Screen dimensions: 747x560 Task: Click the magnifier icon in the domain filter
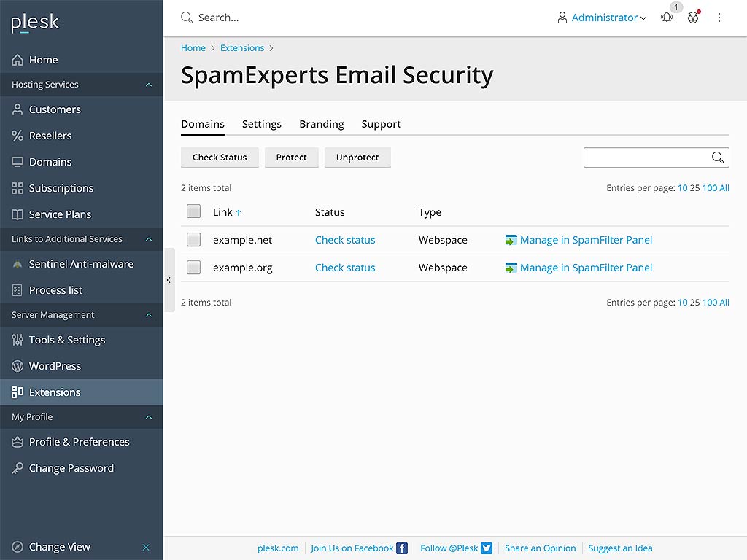click(717, 157)
